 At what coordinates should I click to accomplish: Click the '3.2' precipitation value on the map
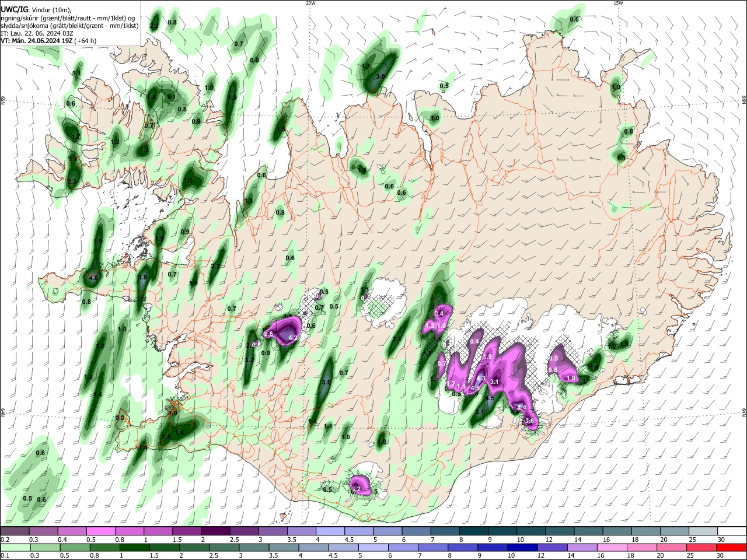(249, 360)
